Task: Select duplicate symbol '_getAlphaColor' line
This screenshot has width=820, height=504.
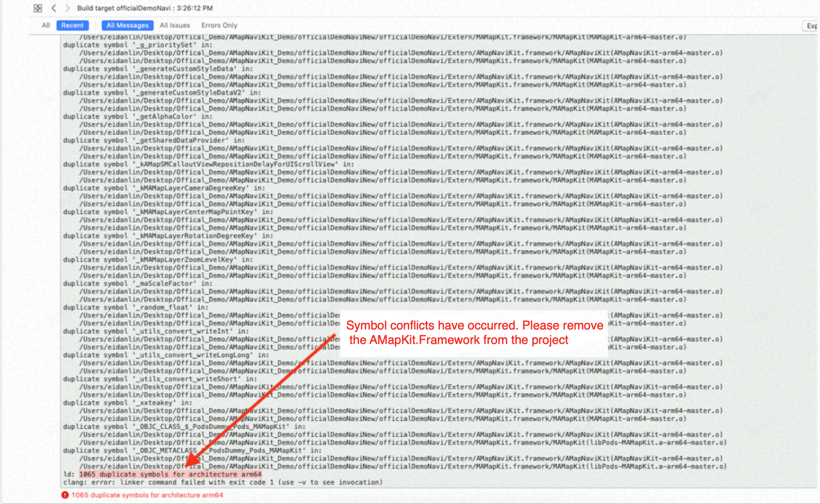Action: point(138,116)
